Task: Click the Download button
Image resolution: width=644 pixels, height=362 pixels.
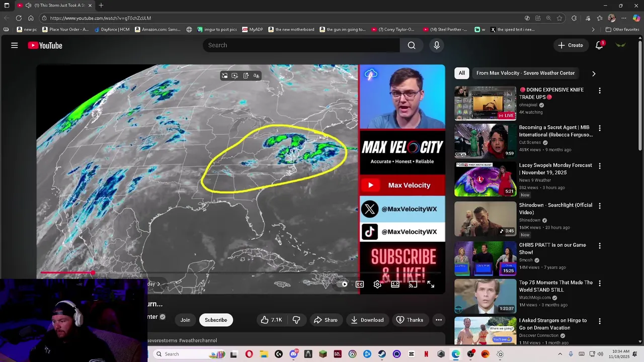Action: tap(367, 320)
